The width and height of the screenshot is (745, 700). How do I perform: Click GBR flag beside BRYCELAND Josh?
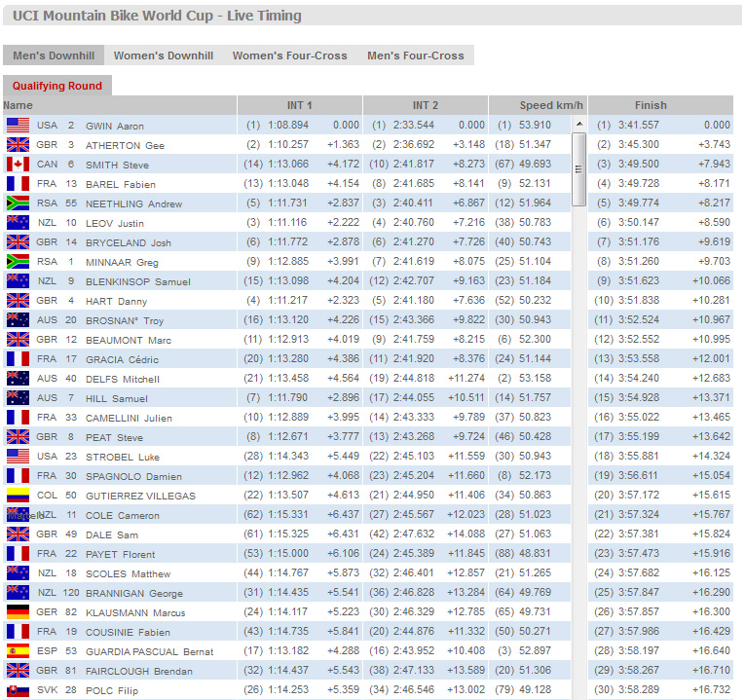point(19,242)
